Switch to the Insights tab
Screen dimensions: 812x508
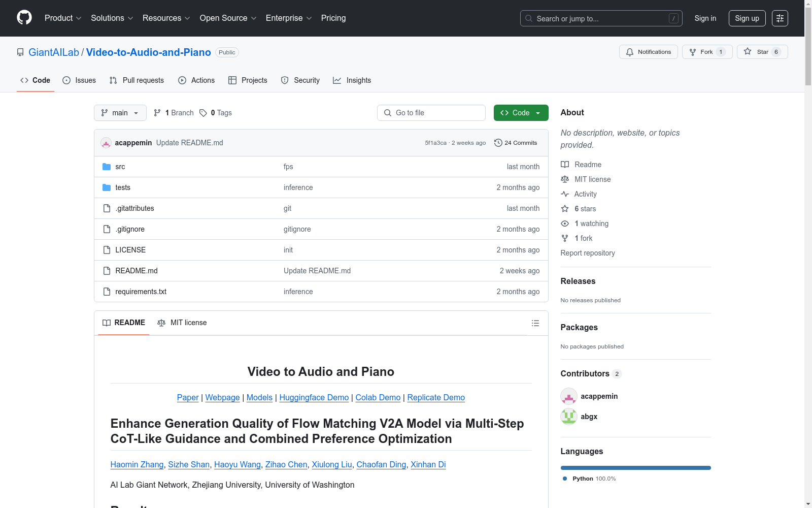coord(352,80)
